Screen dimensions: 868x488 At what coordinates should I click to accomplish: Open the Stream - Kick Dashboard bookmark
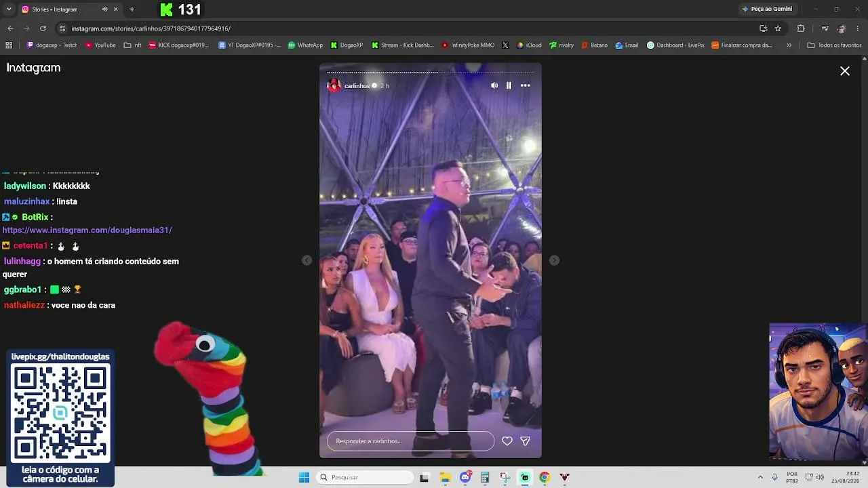(x=402, y=45)
